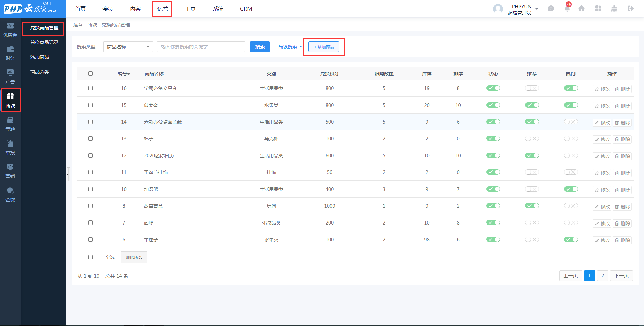Edit 学霸必备文具套 with 修改 pencil button
644x326 pixels.
[602, 89]
